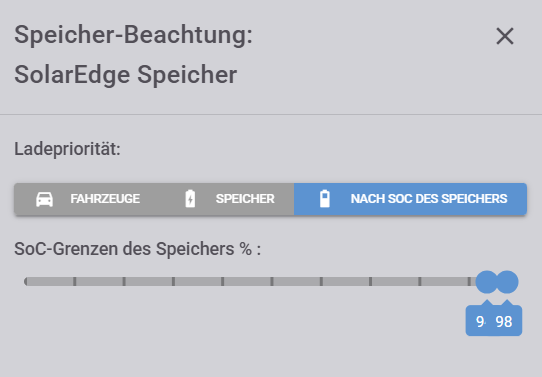Click the far left end of SoC slider

coord(26,282)
